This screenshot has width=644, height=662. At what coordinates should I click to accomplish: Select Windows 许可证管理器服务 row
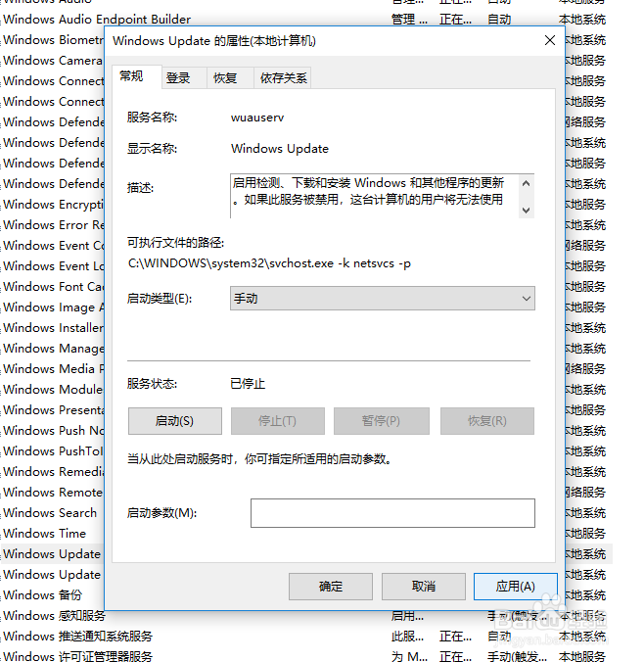(77, 656)
